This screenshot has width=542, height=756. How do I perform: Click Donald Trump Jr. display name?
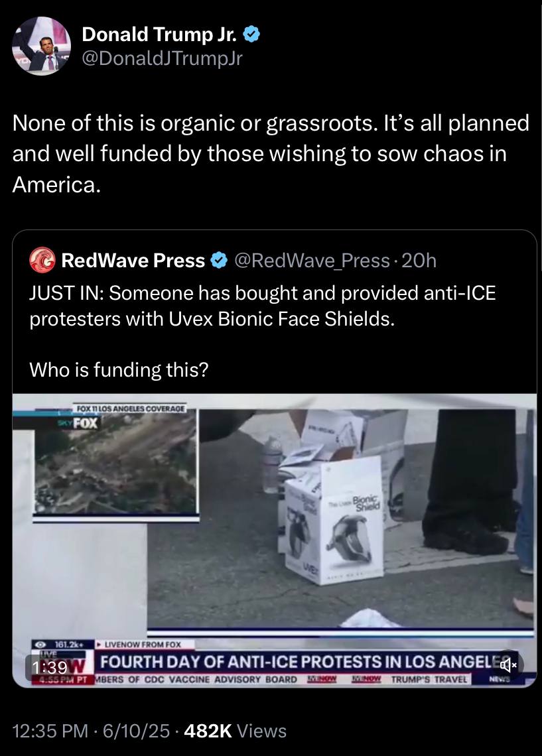pyautogui.click(x=160, y=34)
